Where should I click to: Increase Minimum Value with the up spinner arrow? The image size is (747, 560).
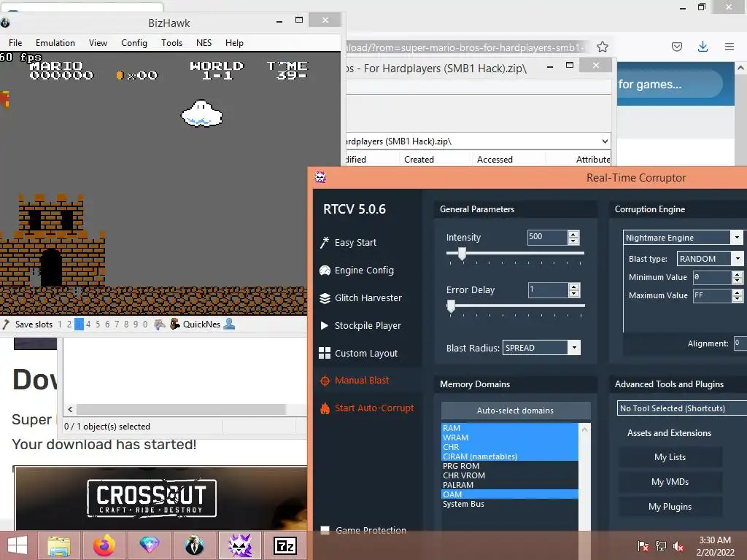[737, 274]
